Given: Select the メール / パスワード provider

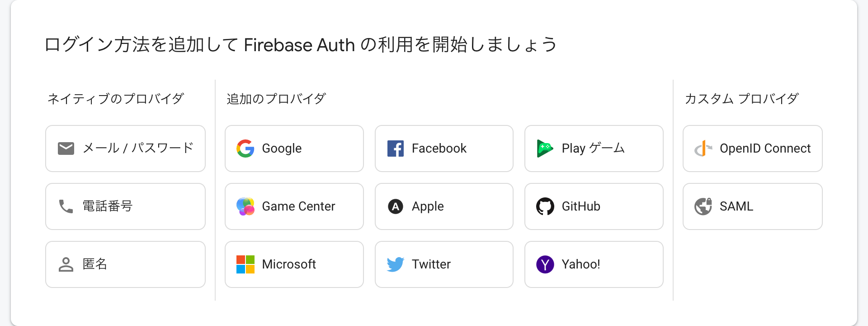Looking at the screenshot, I should (x=125, y=149).
